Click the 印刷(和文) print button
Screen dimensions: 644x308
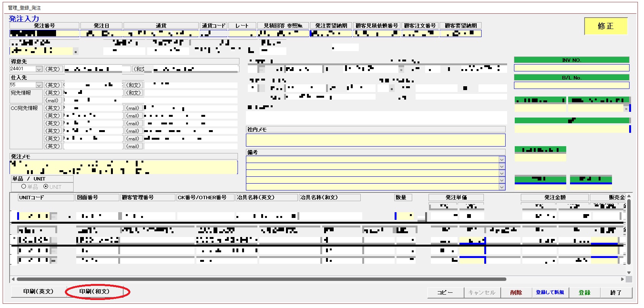tap(94, 292)
